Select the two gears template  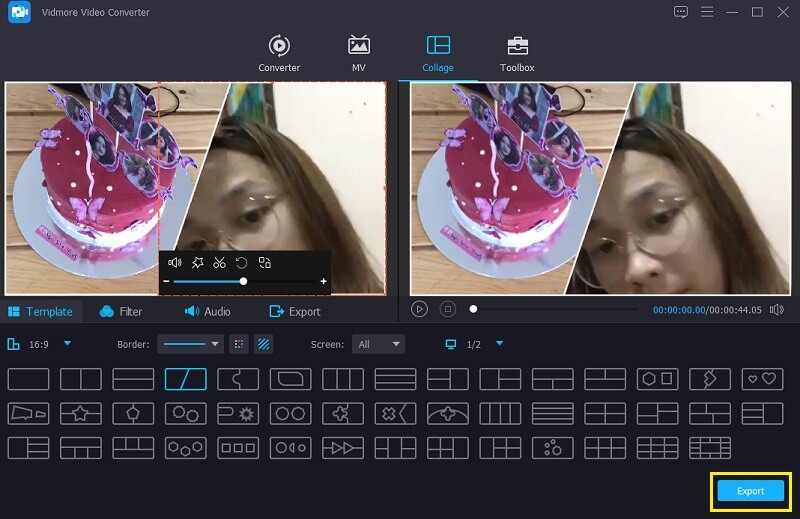[x=186, y=414]
